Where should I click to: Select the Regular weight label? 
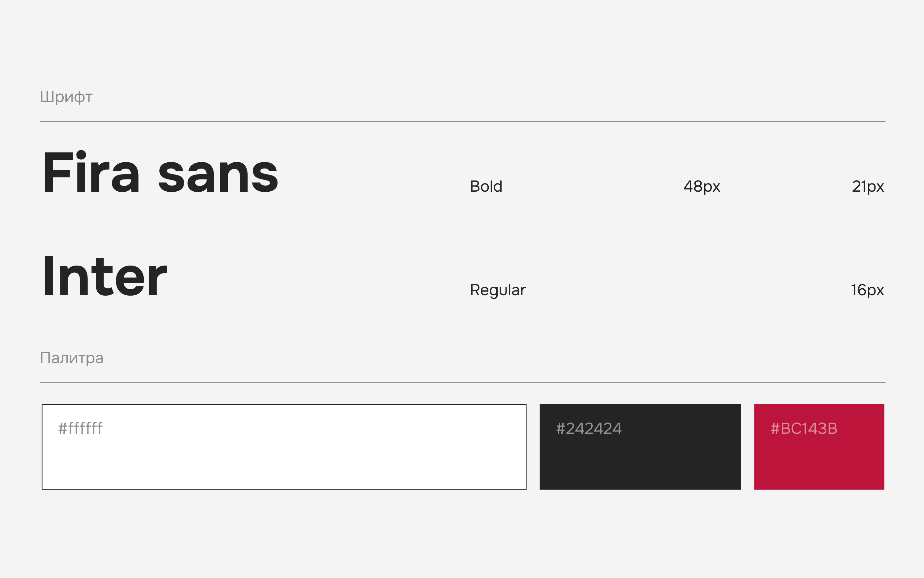(497, 290)
